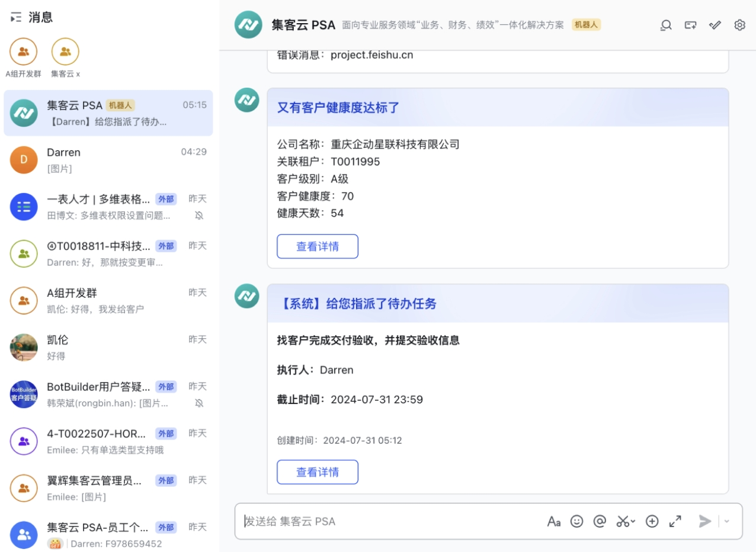Image resolution: width=756 pixels, height=552 pixels.
Task: Expand input box with the fullscreen arrows icon
Action: pos(674,521)
